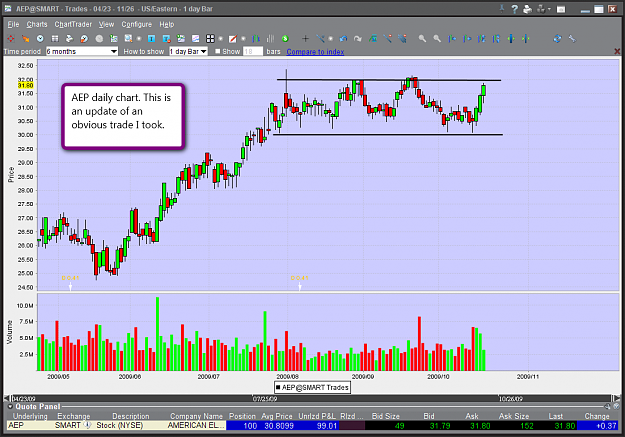Click the Compare to index link
Image resolution: width=625 pixels, height=437 pixels.
coord(315,51)
